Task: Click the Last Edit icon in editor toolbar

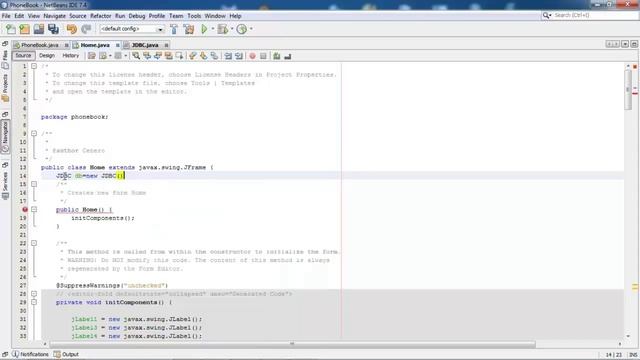Action: 92,56
